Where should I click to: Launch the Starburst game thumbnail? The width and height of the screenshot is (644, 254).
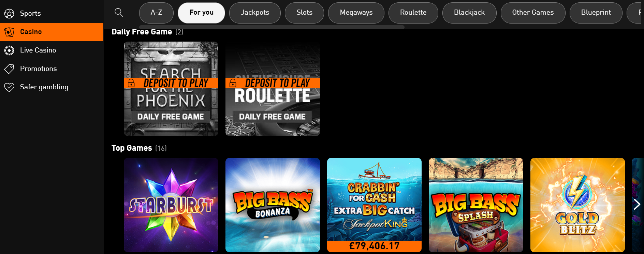(171, 205)
